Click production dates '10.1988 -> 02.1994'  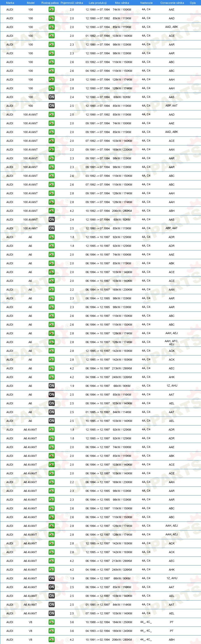[98, 622]
